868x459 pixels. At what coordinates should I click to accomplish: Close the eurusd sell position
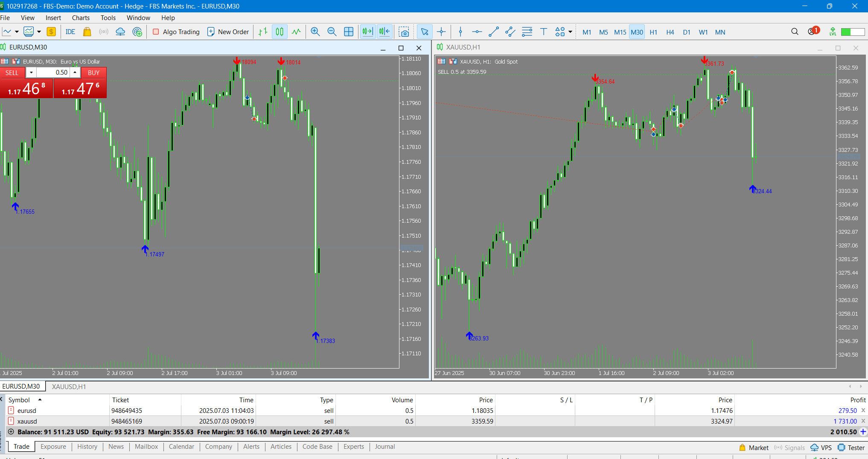[x=863, y=410]
